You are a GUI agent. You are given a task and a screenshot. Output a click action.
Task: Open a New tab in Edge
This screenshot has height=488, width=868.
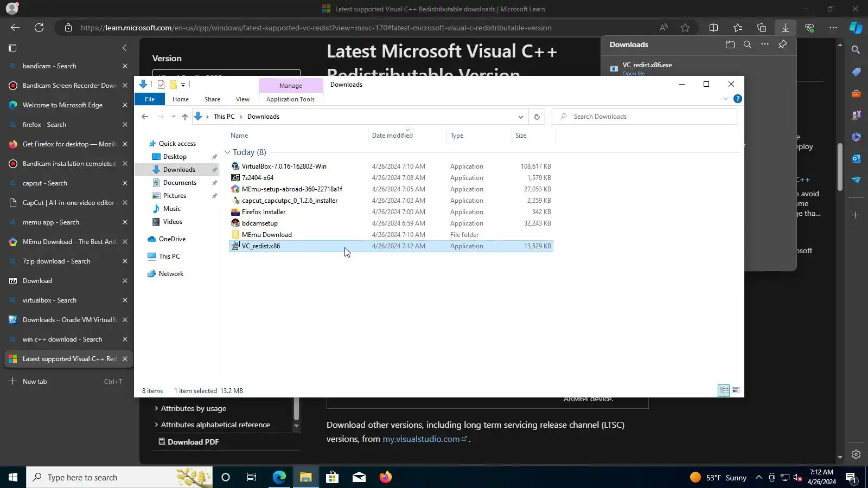(x=68, y=382)
